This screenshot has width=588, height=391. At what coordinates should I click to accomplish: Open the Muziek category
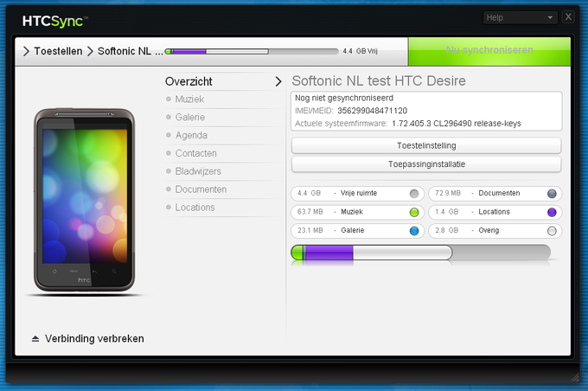point(189,99)
